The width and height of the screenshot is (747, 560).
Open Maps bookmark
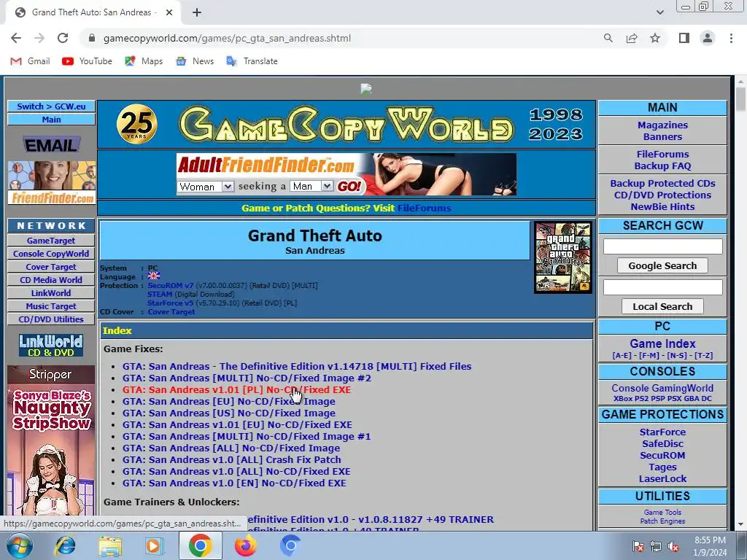pyautogui.click(x=144, y=61)
